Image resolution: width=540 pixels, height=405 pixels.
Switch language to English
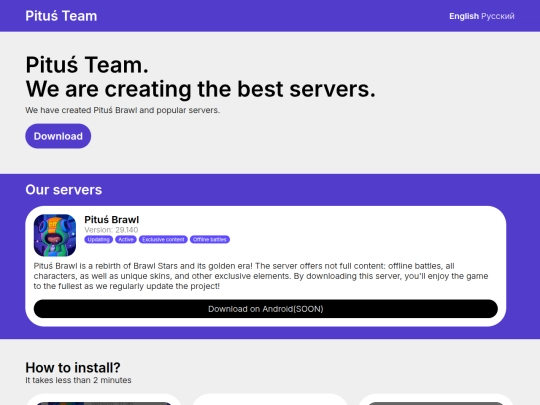464,16
